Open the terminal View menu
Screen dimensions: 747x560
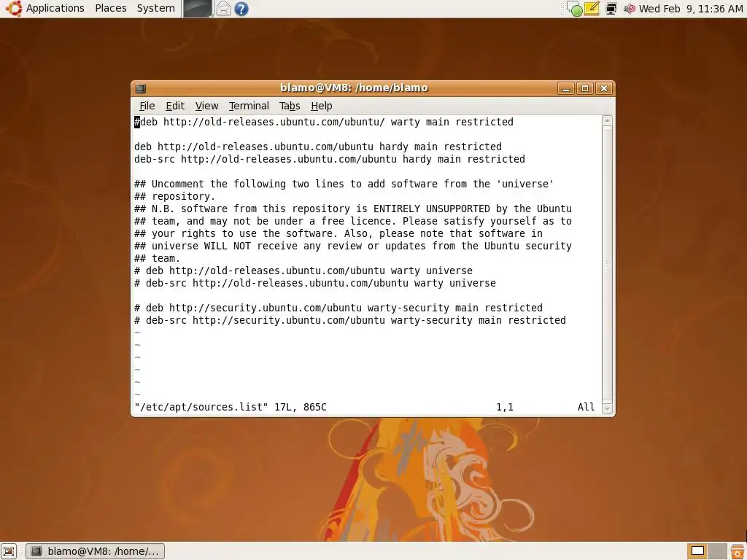(x=206, y=106)
